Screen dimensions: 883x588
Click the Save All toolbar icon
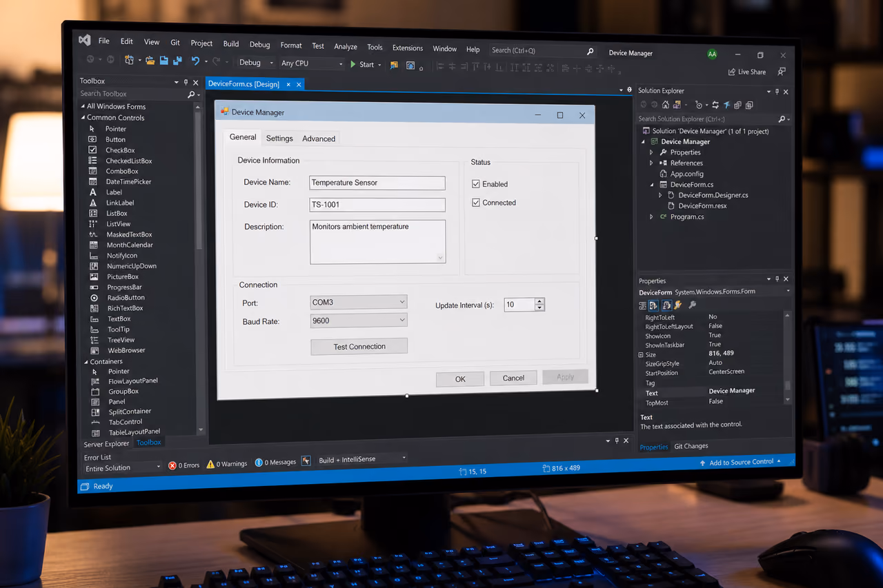coord(177,61)
